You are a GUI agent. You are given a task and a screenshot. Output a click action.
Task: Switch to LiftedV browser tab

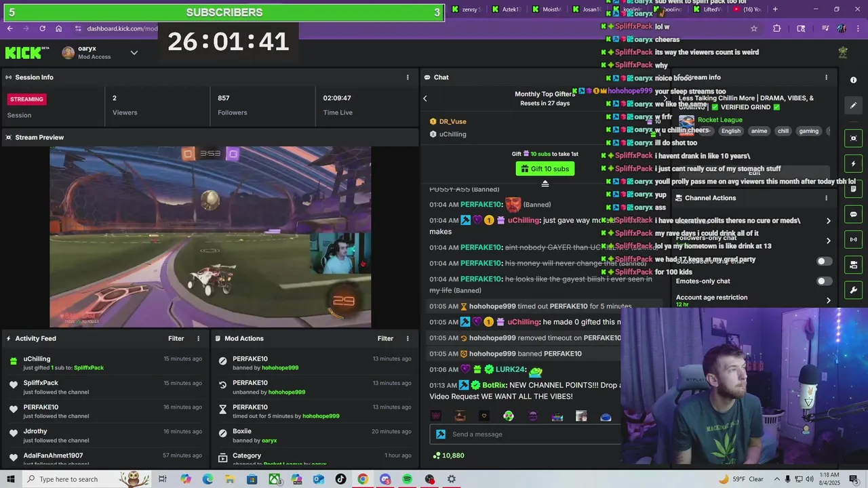709,9
